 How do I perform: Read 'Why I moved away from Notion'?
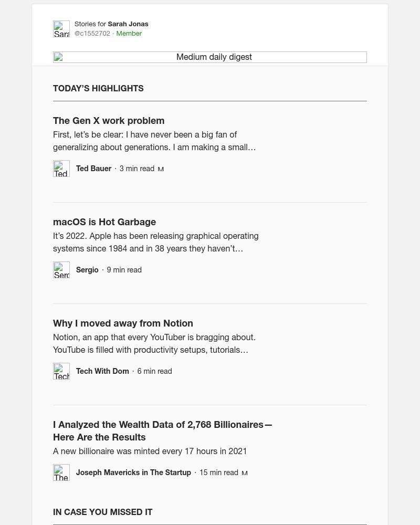point(123,323)
